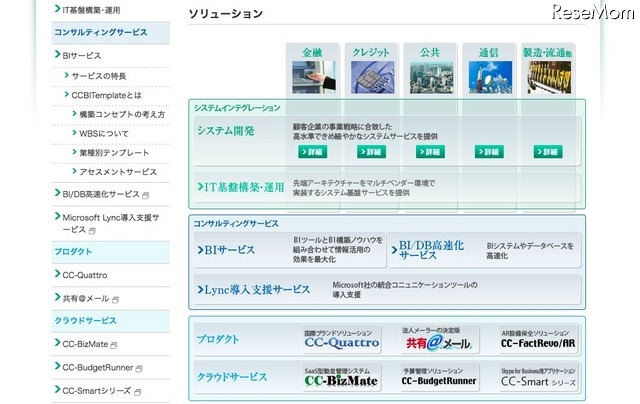Open CC-Quattro in the sidebar

[84, 275]
